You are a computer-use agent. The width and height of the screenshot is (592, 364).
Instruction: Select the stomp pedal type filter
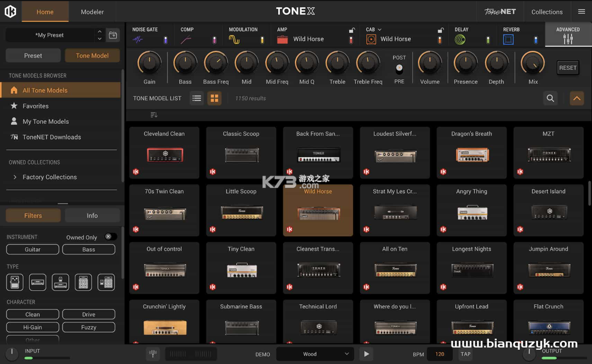[x=15, y=282]
